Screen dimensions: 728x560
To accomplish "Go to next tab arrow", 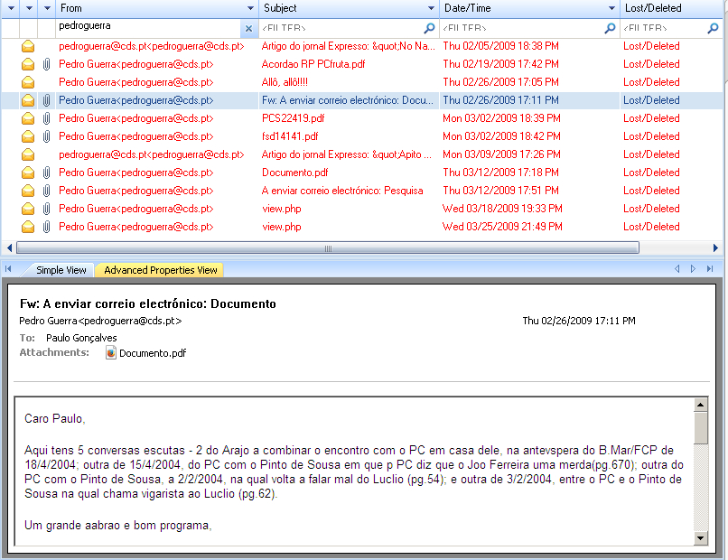I will pyautogui.click(x=693, y=269).
